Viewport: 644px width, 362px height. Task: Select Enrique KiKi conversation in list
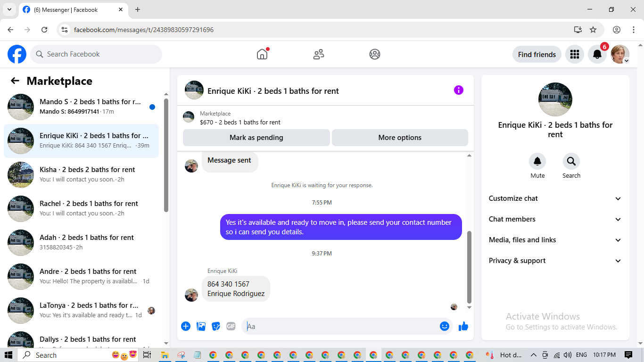(81, 141)
